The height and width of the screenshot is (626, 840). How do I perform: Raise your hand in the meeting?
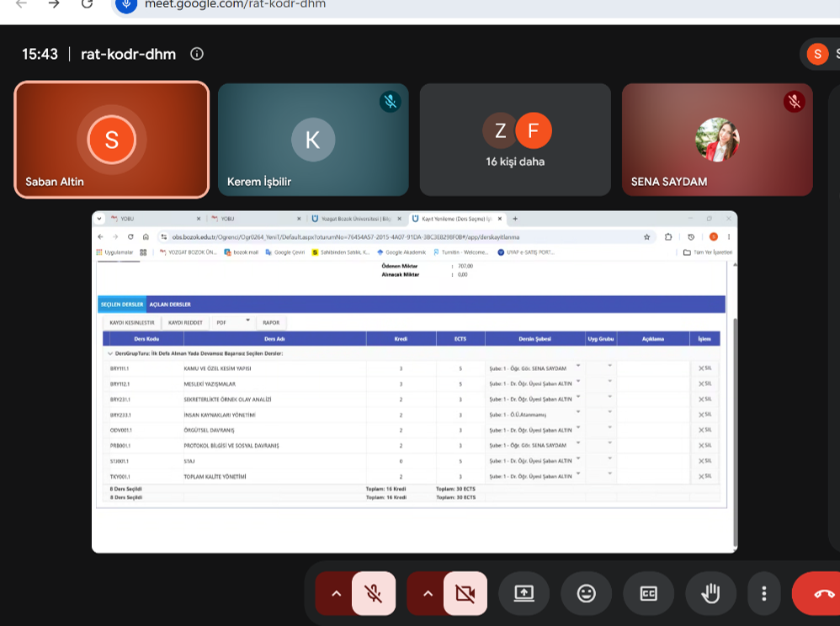[x=710, y=593]
